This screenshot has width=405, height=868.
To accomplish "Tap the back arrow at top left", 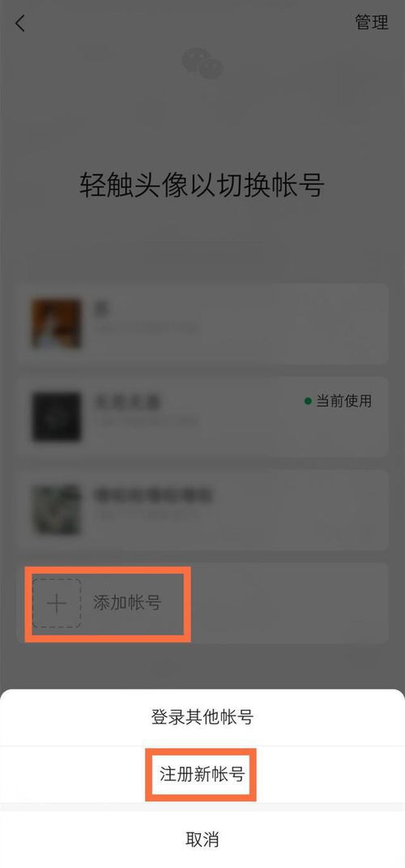I will (20, 24).
